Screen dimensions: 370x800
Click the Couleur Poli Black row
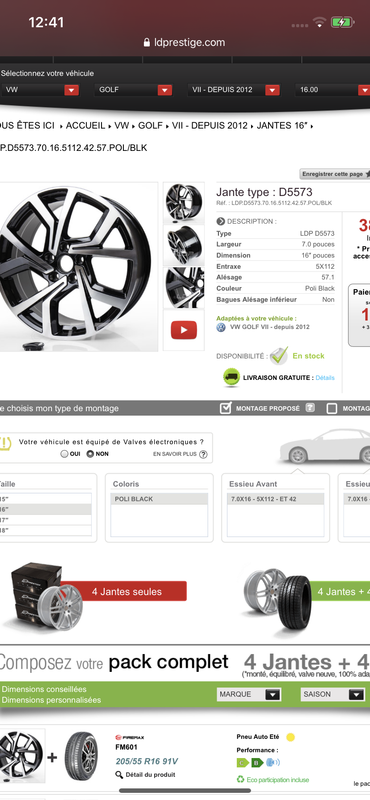[x=276, y=288]
